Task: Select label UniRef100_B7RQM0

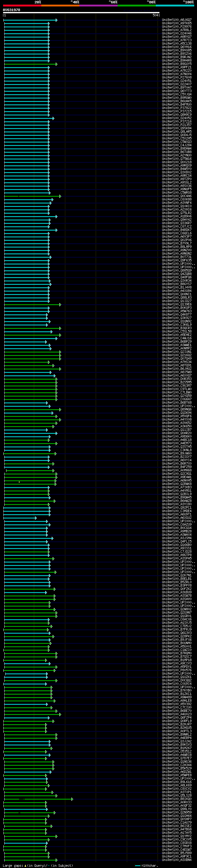Action: (177, 654)
